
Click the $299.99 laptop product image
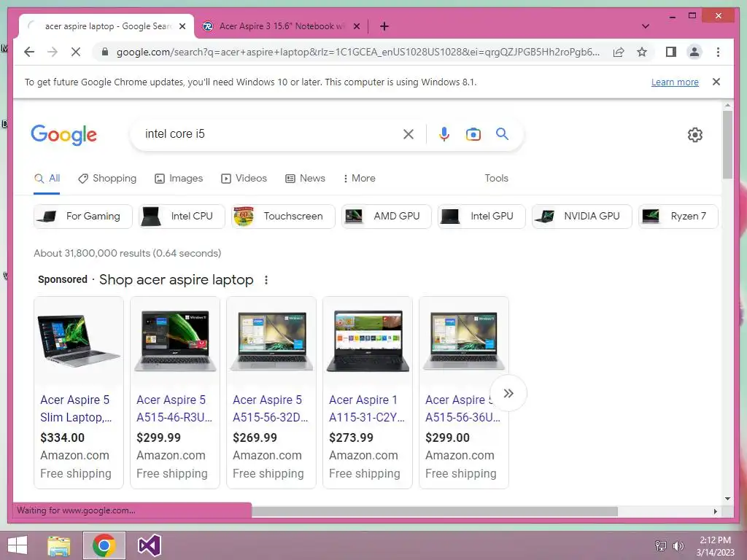175,341
